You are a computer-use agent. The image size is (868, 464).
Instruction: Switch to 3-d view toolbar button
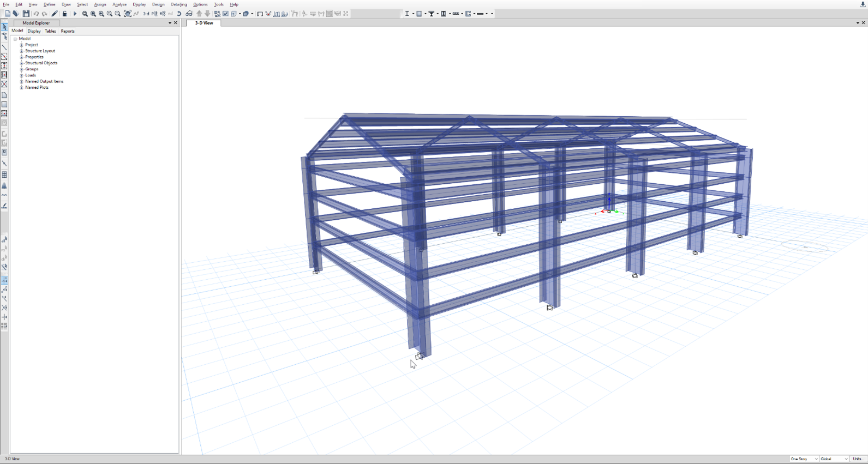146,14
